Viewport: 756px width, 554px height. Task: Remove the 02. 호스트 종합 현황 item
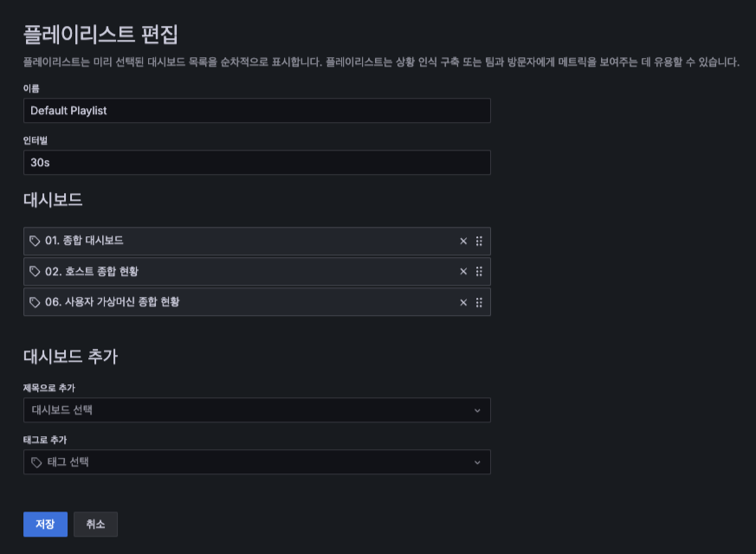pos(463,272)
